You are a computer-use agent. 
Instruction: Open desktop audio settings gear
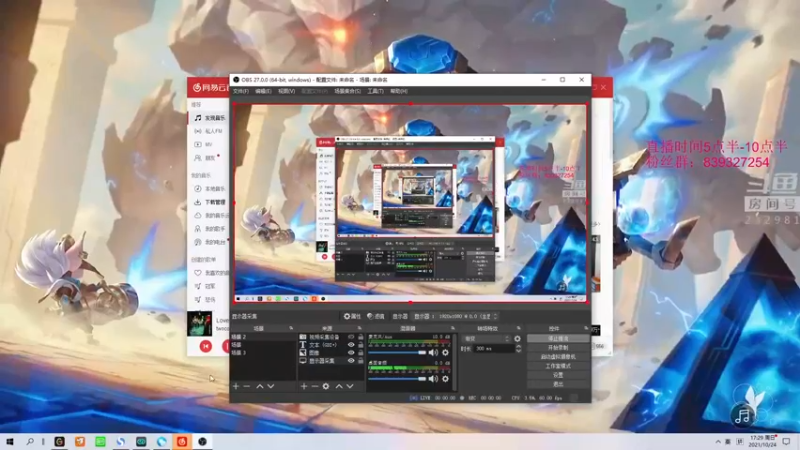tap(445, 379)
